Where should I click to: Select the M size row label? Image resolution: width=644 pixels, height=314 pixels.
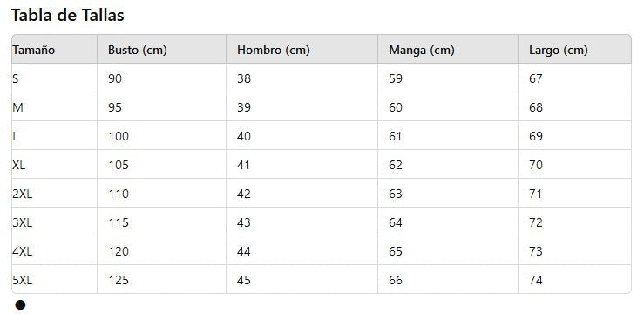point(17,107)
